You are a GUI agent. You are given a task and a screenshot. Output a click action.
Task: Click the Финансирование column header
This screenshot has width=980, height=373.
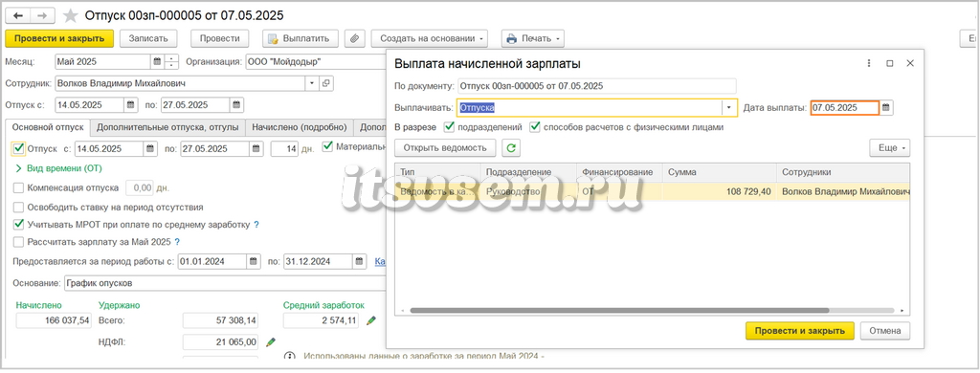point(619,172)
